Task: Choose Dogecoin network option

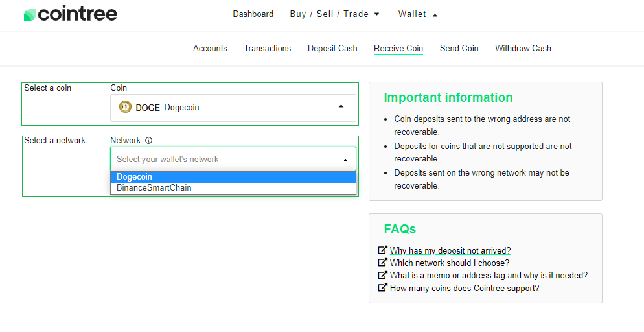Action: click(x=233, y=177)
